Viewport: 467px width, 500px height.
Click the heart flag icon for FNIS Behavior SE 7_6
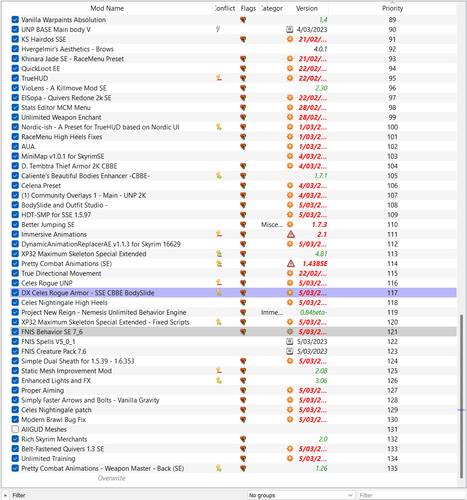tap(243, 332)
